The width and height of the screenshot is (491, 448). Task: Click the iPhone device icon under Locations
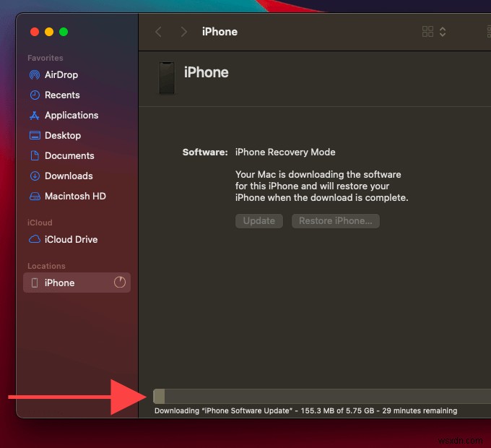coord(35,283)
